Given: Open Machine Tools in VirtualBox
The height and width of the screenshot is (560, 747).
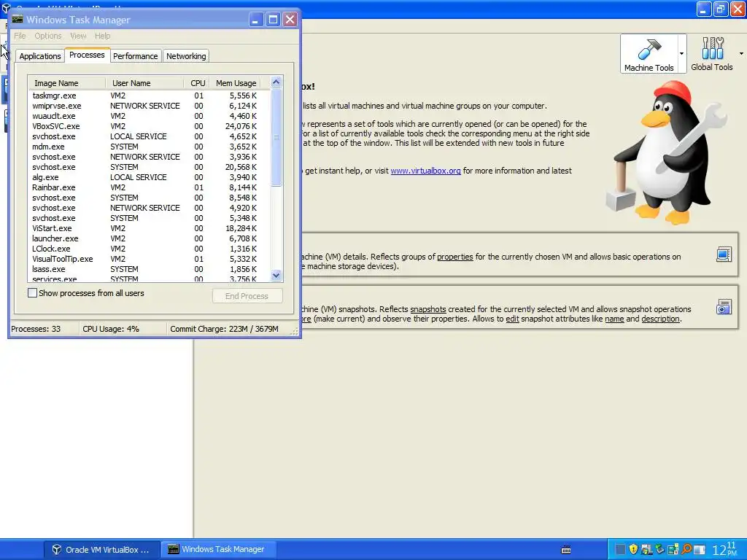Looking at the screenshot, I should click(649, 54).
